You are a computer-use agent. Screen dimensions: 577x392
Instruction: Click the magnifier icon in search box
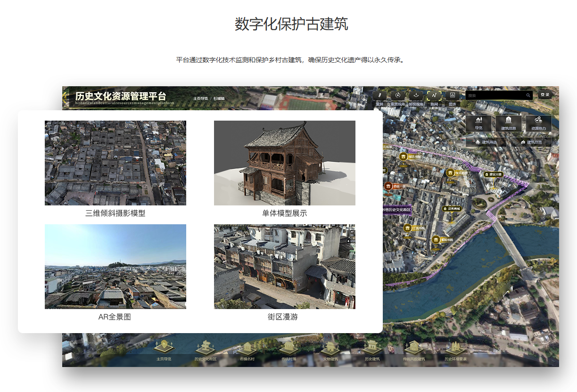[x=528, y=95]
